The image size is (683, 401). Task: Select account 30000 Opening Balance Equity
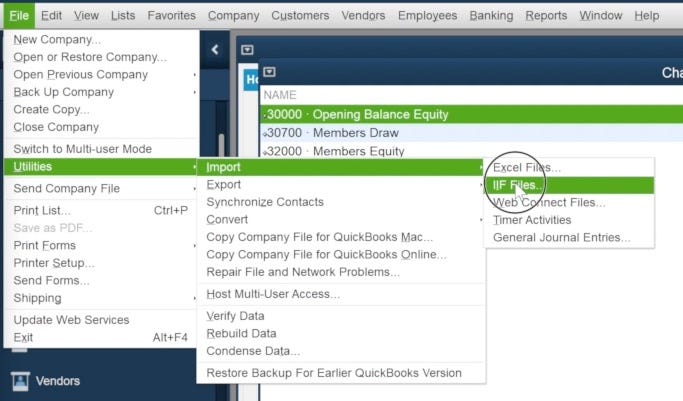point(472,115)
